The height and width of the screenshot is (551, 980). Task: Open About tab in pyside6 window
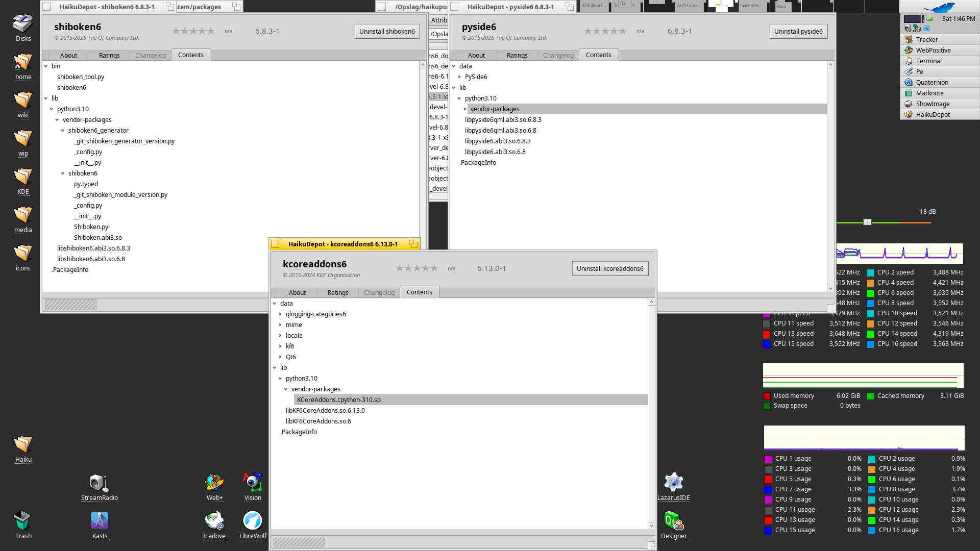(476, 55)
